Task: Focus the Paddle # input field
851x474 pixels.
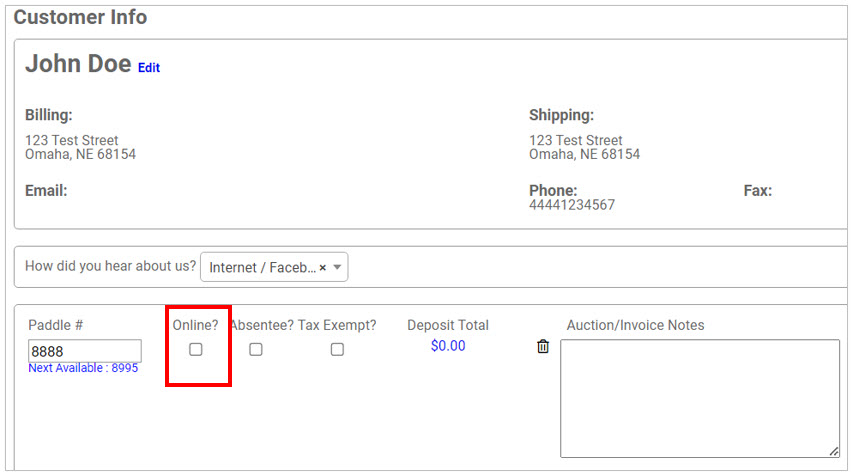Action: click(x=85, y=351)
